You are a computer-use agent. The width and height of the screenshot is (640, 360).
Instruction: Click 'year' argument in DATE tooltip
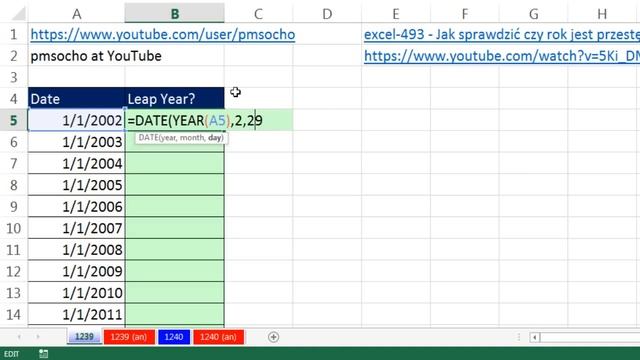click(x=168, y=138)
